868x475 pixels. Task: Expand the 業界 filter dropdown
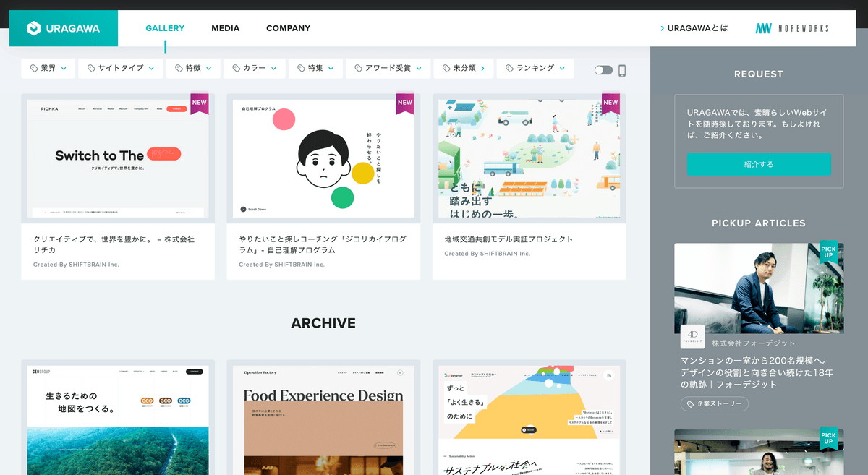tap(48, 69)
